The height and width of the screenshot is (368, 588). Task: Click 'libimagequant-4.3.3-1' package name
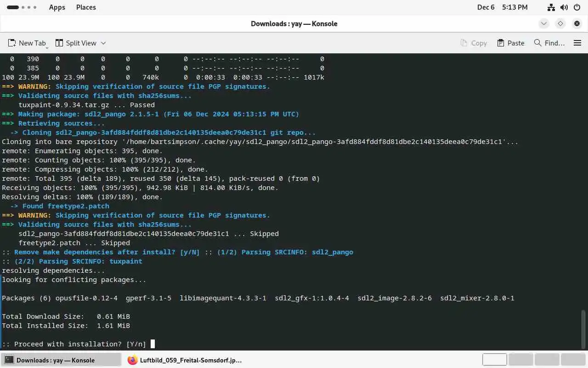tap(223, 298)
